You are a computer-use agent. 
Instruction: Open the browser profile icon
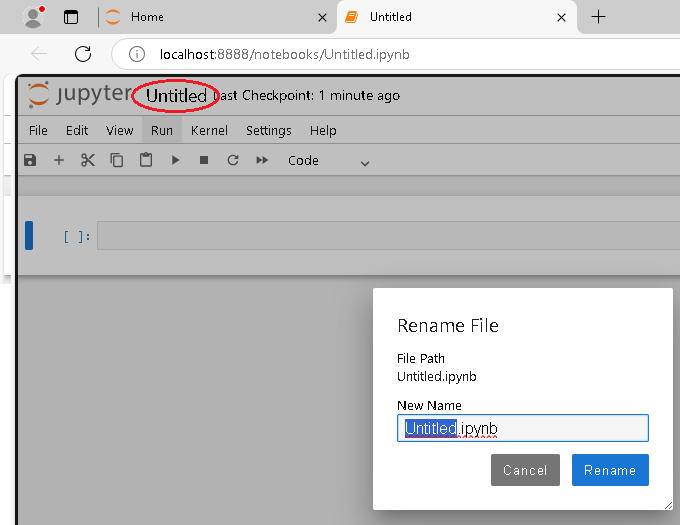pos(34,17)
